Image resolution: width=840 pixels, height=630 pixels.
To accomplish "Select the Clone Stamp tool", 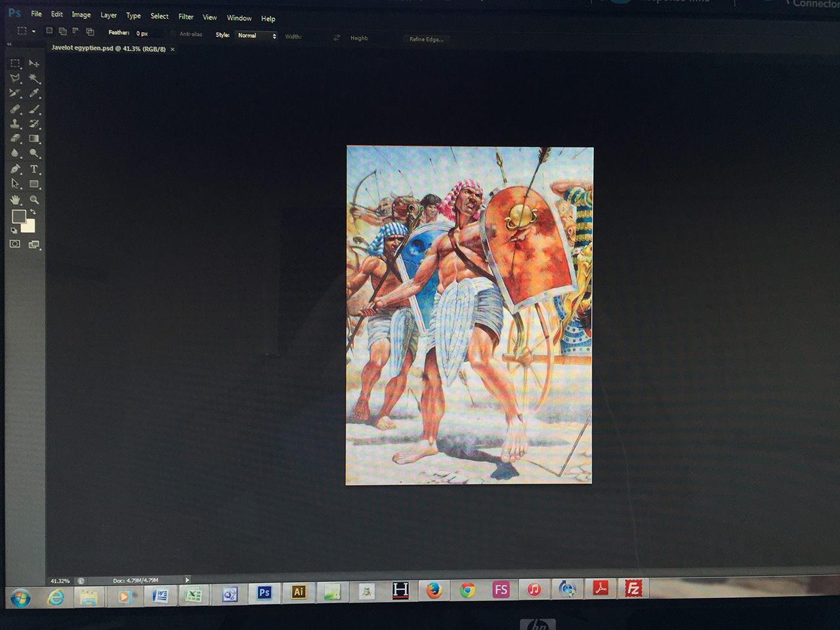I will (x=15, y=123).
